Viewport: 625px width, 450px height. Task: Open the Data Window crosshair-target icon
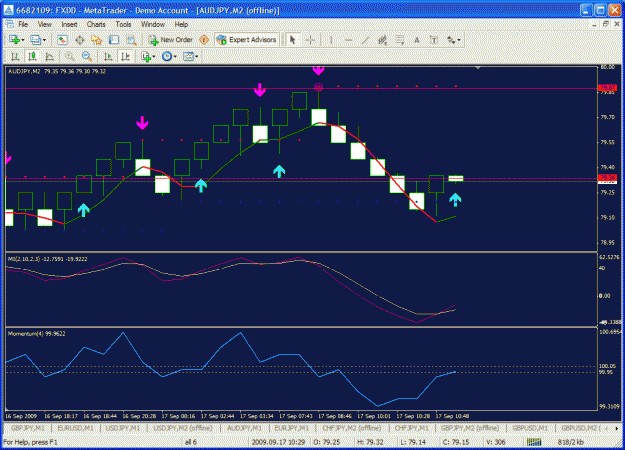coord(79,40)
